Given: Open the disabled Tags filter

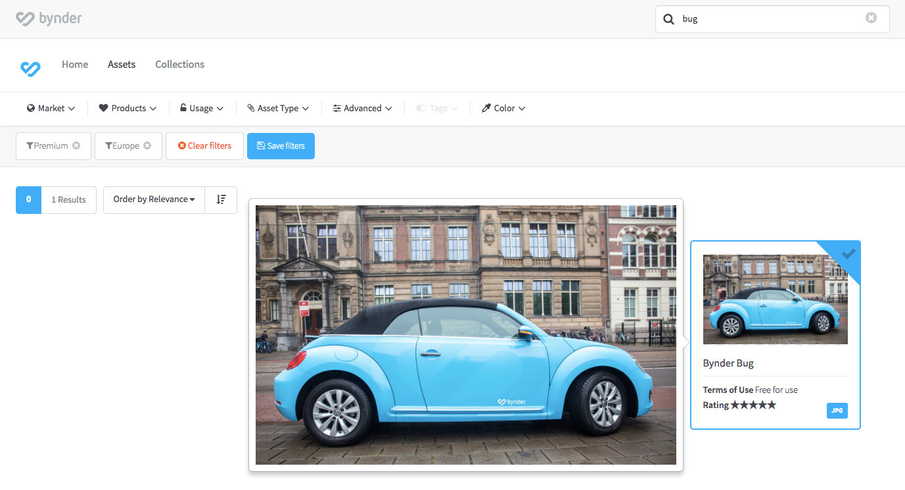Looking at the screenshot, I should tap(437, 108).
